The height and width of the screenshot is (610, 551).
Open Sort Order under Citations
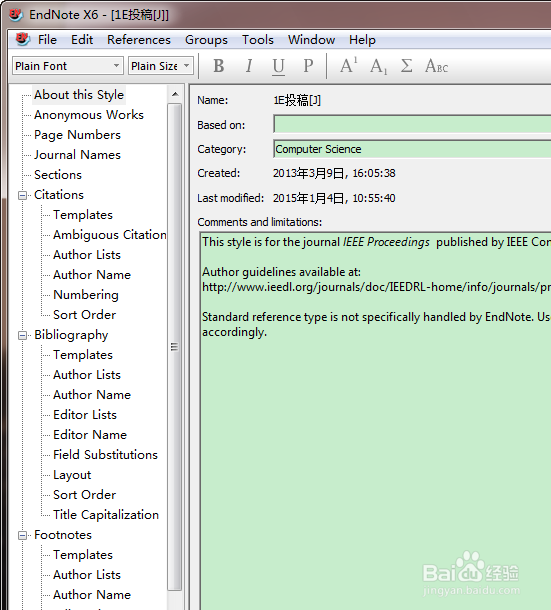[84, 315]
